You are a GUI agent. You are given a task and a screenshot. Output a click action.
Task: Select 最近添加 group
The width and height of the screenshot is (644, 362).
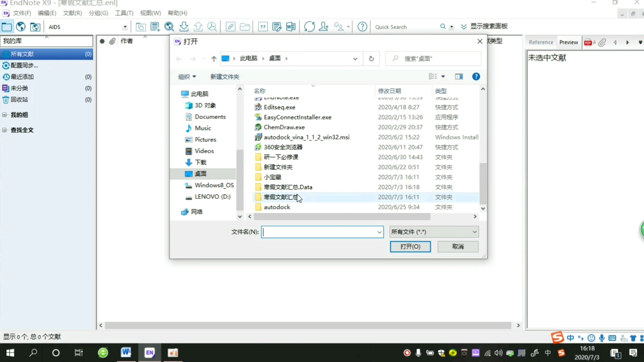(47, 77)
